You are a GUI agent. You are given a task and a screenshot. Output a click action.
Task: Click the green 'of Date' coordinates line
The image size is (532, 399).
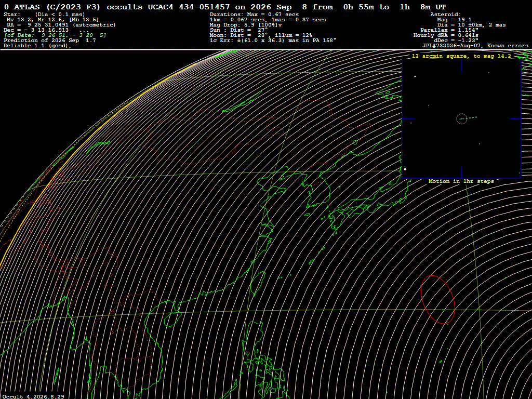coord(55,35)
